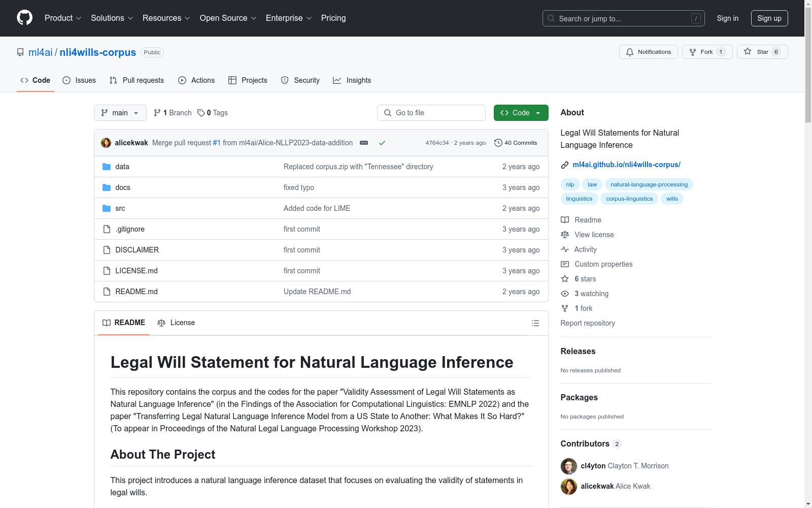Fork the repository
This screenshot has height=508, width=812.
click(707, 52)
